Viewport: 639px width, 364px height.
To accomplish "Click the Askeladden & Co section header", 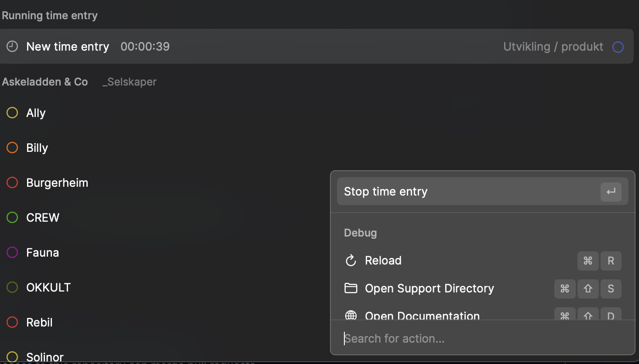I will [45, 82].
